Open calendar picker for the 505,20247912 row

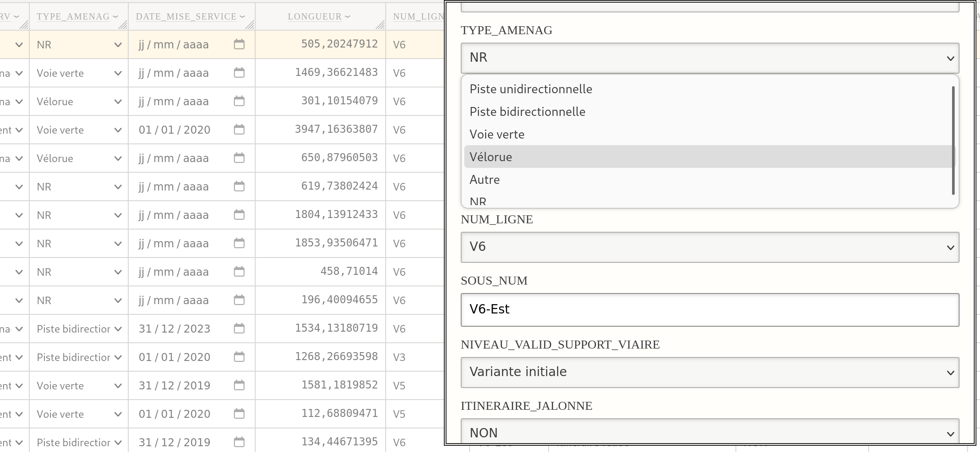click(239, 44)
